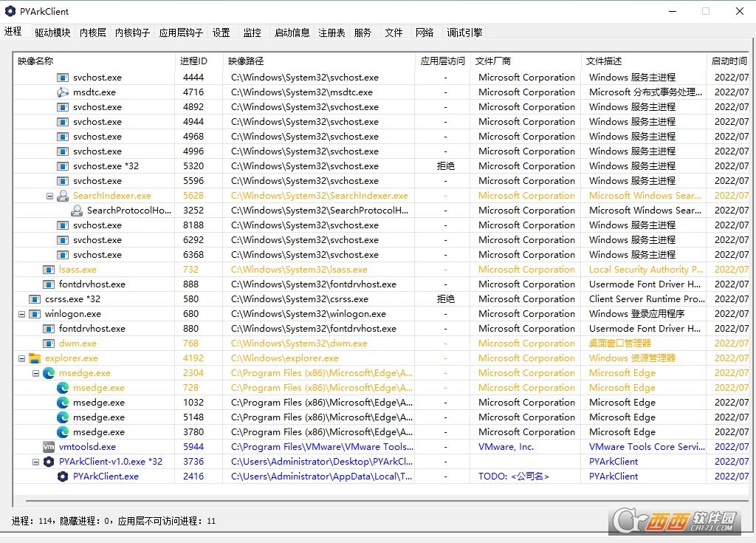Select path C:\Windows\explorer.exe cell
Screen dimensions: 756x543
click(319, 358)
